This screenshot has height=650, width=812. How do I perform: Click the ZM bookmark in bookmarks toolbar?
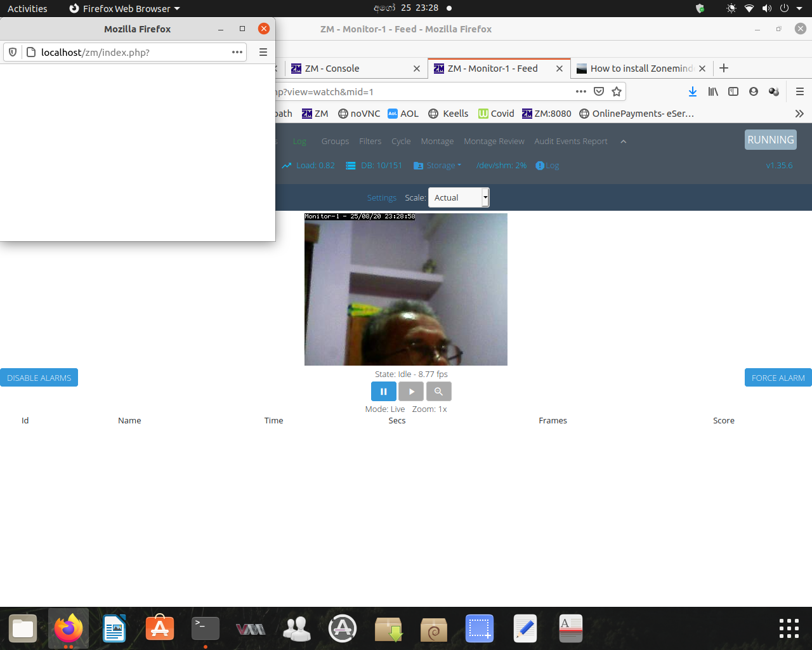(315, 114)
